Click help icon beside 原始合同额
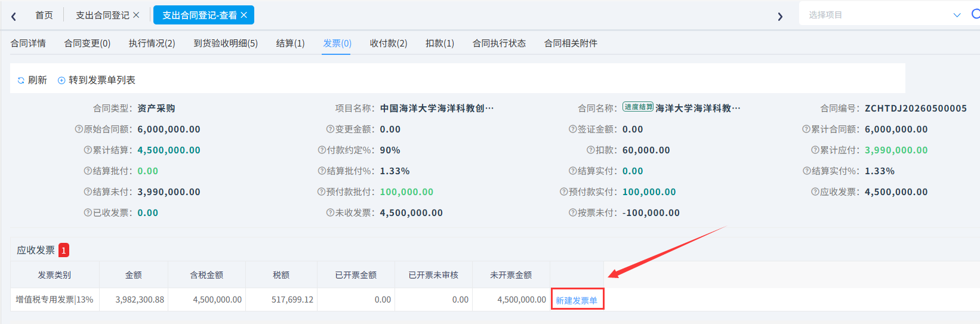Screen dimensions: 980x324 coord(79,129)
